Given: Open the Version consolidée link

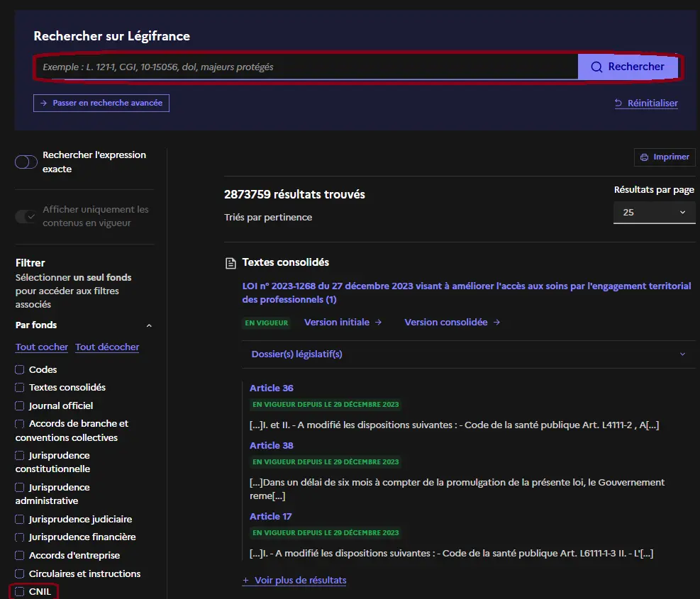Looking at the screenshot, I should click(x=452, y=323).
